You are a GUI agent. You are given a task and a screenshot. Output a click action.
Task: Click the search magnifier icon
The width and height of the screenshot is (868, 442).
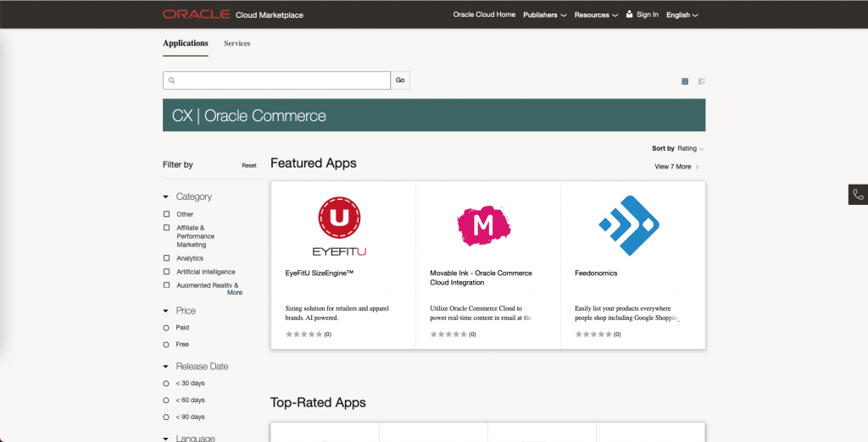click(x=171, y=80)
